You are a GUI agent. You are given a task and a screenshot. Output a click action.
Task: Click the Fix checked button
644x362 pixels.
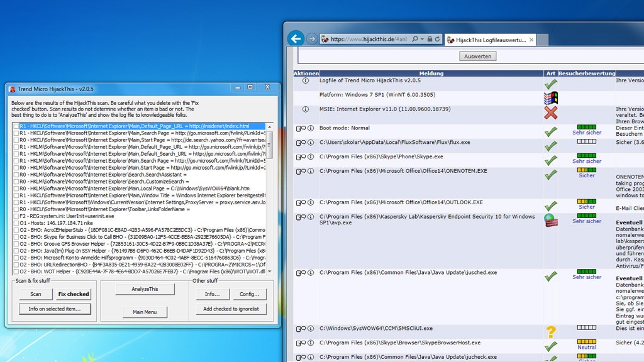tap(74, 294)
